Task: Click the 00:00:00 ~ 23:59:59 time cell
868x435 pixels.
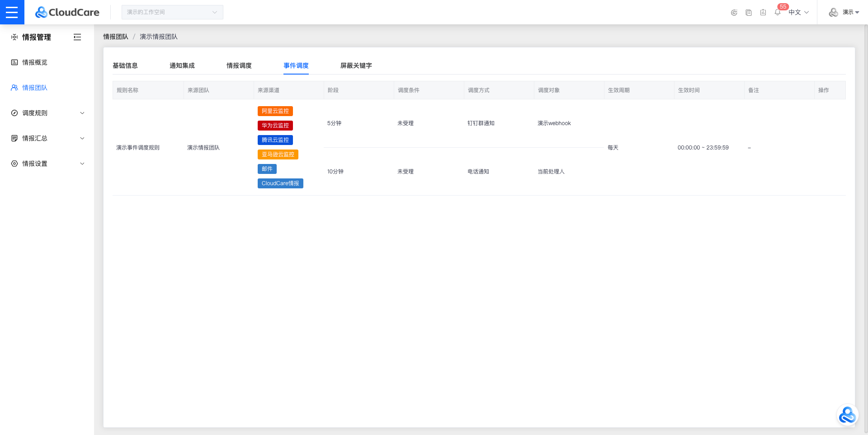Action: 703,148
